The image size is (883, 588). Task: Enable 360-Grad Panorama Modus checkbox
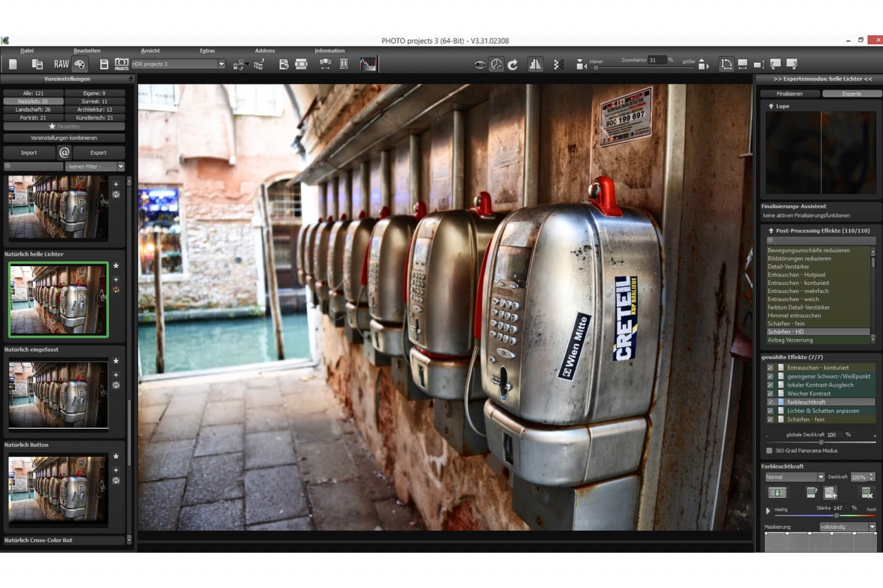pyautogui.click(x=770, y=450)
